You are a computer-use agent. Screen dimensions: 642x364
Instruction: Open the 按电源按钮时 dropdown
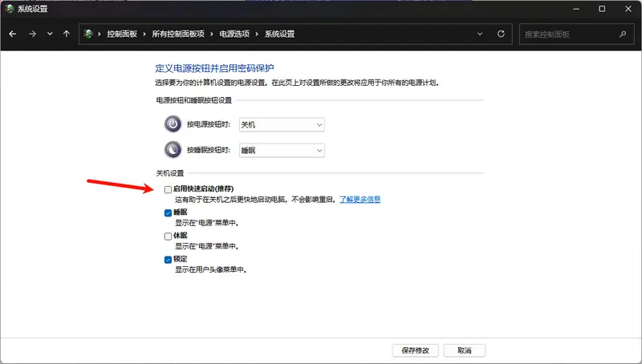[282, 125]
